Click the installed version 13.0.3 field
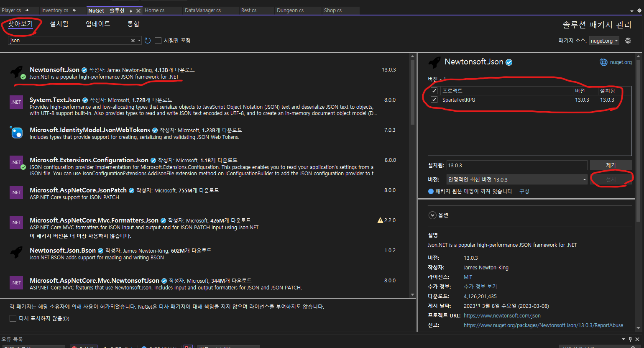 tap(517, 165)
